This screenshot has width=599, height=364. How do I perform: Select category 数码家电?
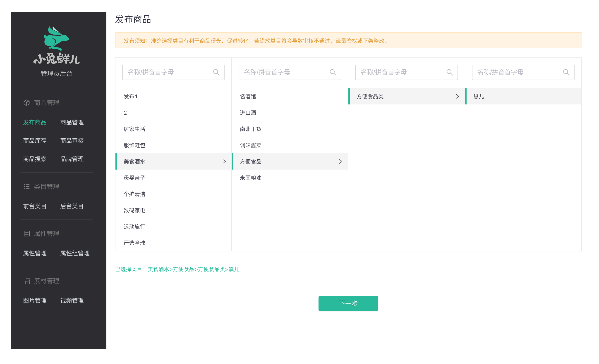(174, 210)
